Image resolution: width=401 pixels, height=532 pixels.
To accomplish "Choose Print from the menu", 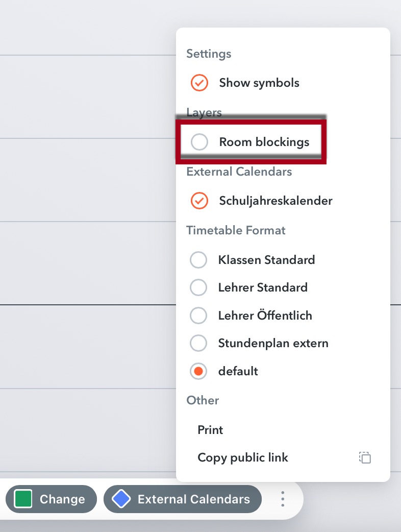I will pos(210,430).
